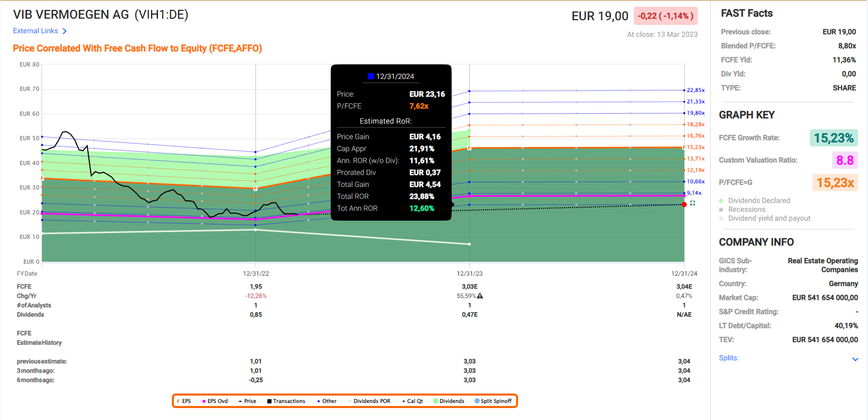Click the green refresh icon beside red dot
This screenshot has height=420, width=868.
coord(693,204)
